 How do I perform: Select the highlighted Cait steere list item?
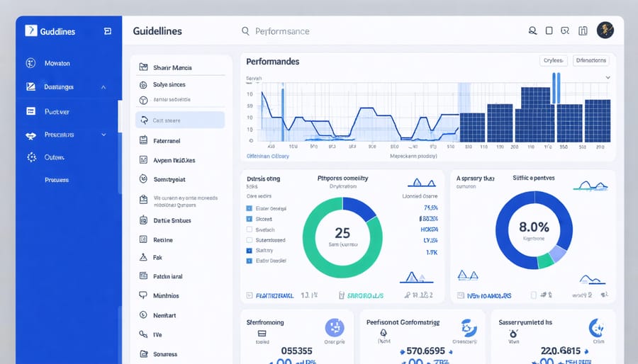tap(180, 120)
